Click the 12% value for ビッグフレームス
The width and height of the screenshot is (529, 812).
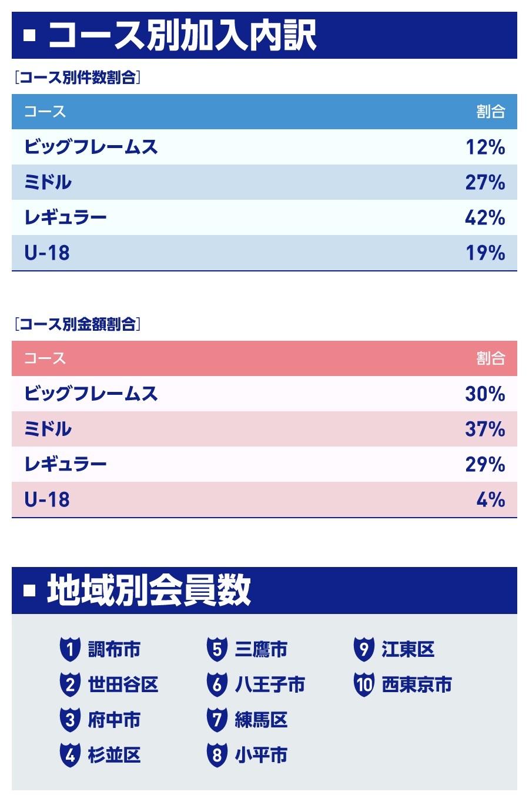[x=485, y=147]
